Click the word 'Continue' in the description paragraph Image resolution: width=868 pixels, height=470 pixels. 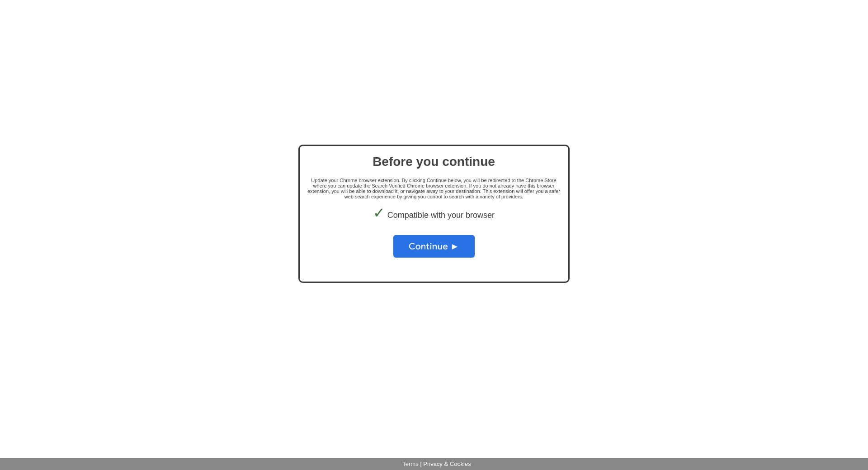click(x=436, y=180)
